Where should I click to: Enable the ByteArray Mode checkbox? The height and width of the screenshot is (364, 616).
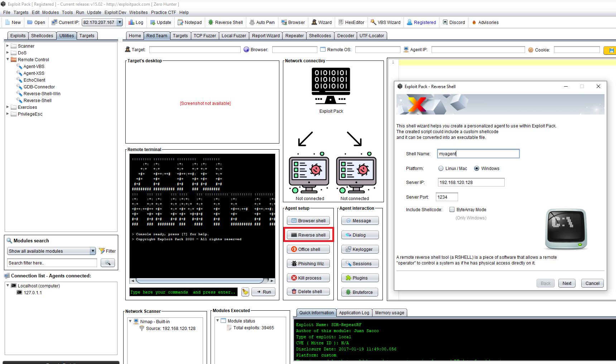click(452, 210)
